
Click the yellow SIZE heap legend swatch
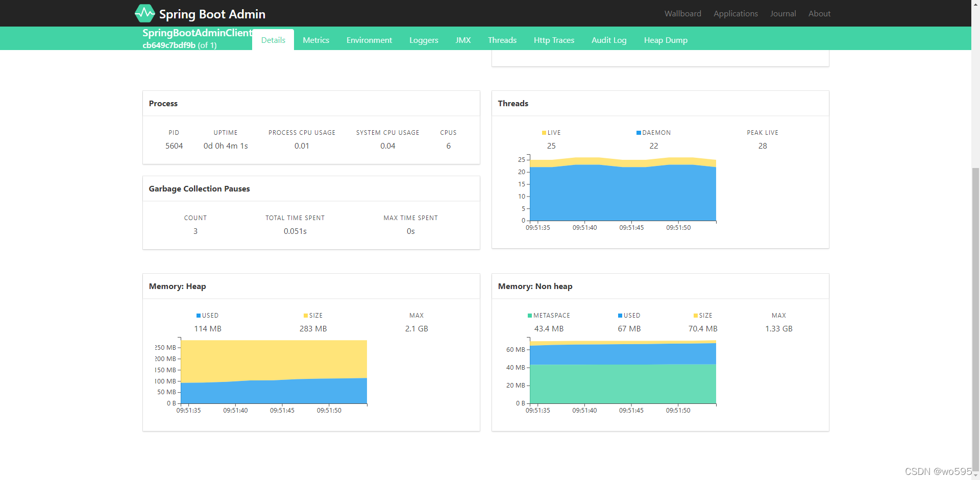306,316
